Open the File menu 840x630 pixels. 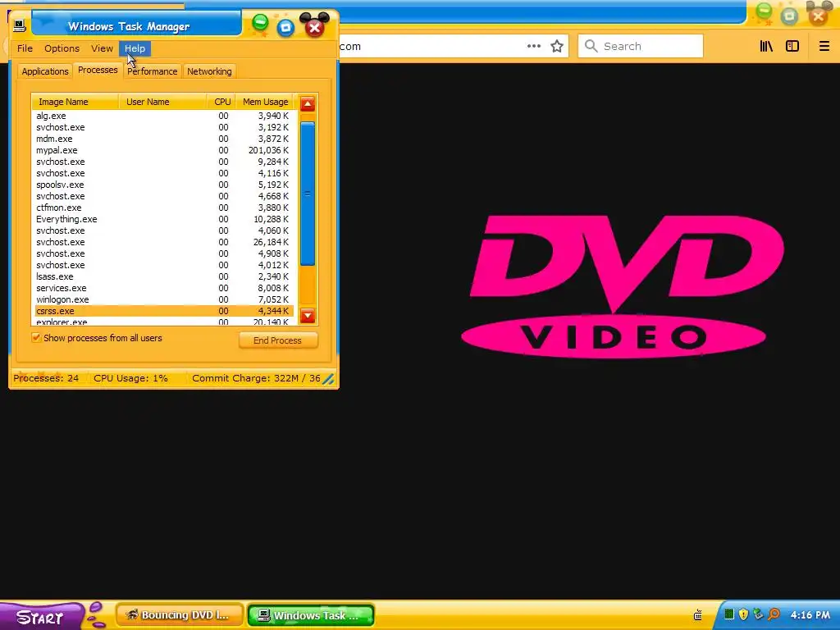tap(25, 48)
